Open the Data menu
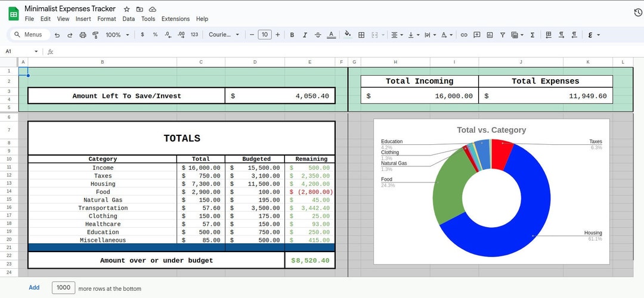This screenshot has height=298, width=644. click(129, 19)
